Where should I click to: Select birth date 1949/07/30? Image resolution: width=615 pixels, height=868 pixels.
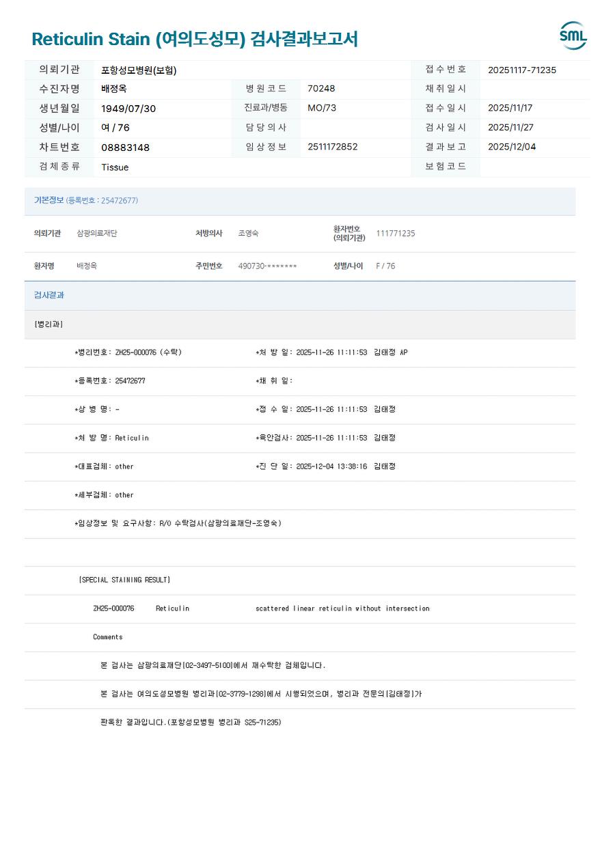128,109
